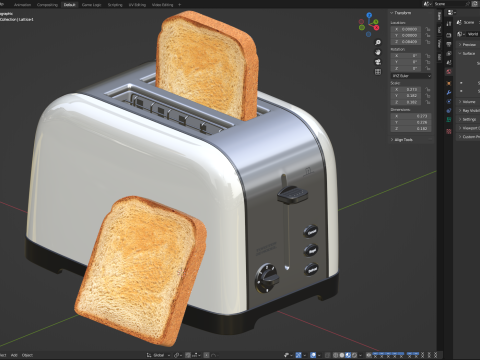Switch to the Animation workspace tab
The height and width of the screenshot is (360, 480).
[x=22, y=5]
